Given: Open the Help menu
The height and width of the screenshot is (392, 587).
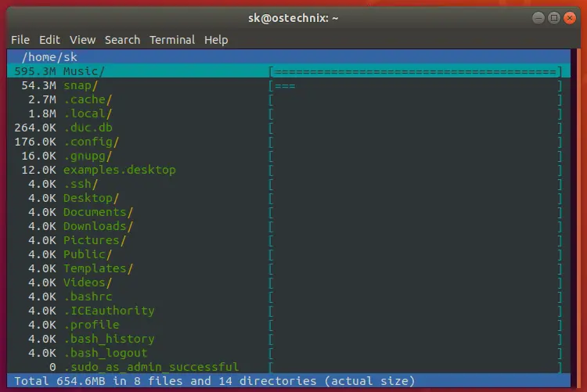Looking at the screenshot, I should point(216,40).
